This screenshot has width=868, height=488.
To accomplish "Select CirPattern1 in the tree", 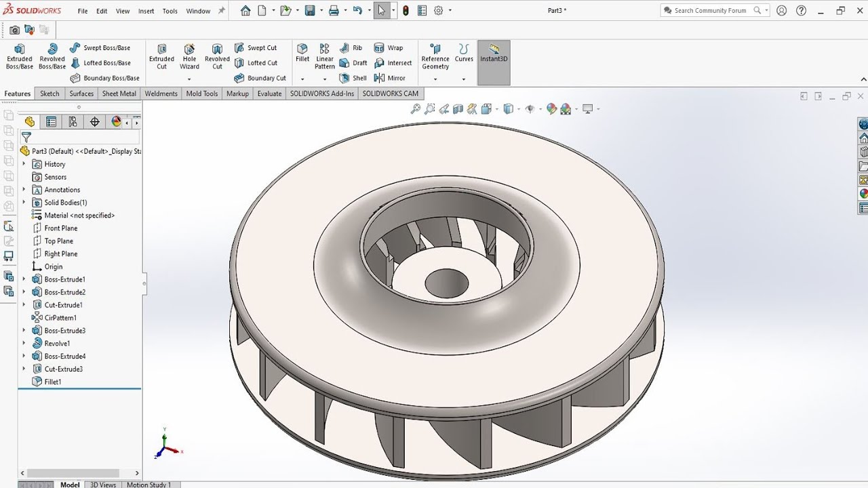I will click(x=54, y=318).
